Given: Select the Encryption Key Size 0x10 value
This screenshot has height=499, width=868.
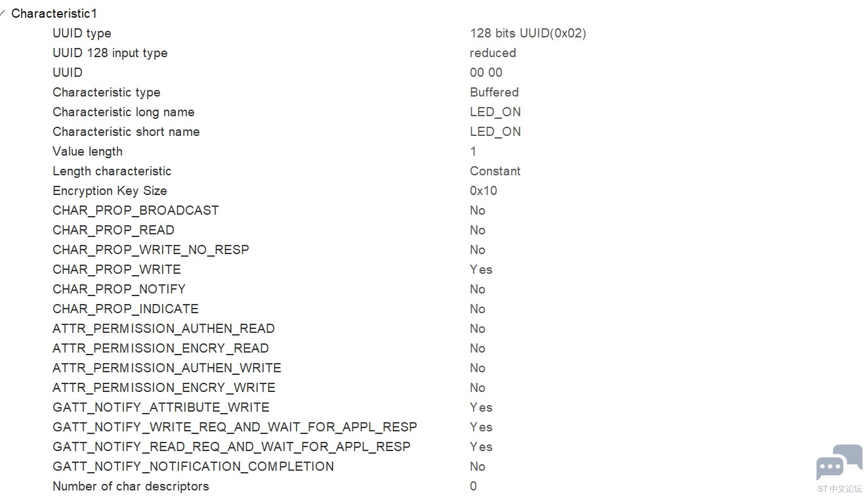Looking at the screenshot, I should [x=484, y=190].
